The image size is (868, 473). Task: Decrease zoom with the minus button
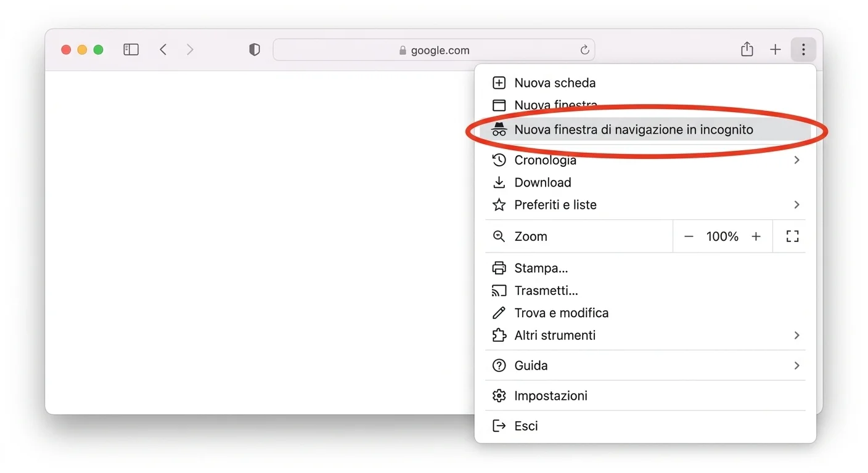click(689, 236)
